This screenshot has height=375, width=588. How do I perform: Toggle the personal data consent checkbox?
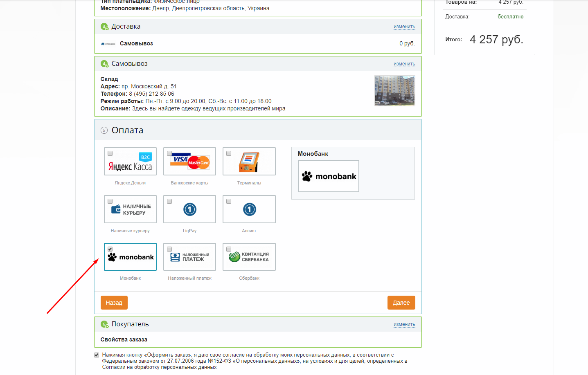click(97, 355)
